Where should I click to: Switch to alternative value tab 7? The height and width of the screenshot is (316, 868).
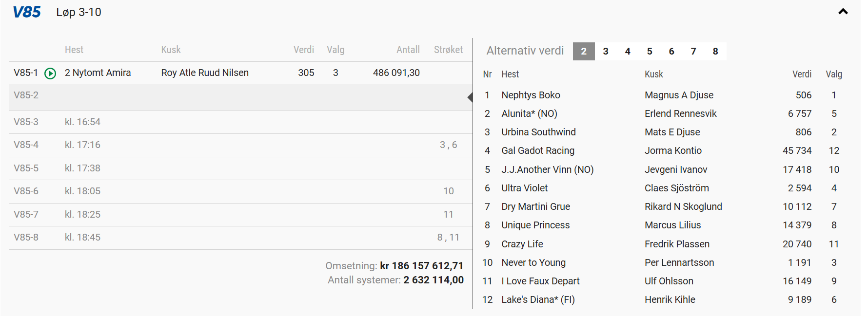click(x=693, y=51)
